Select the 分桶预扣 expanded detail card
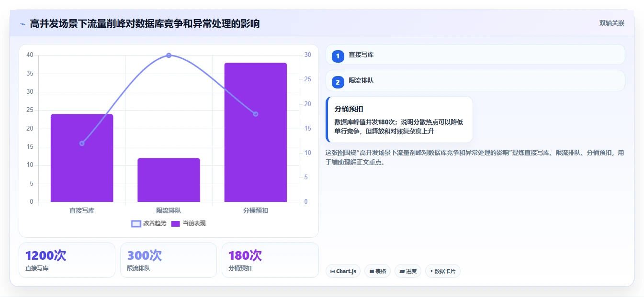 399,120
